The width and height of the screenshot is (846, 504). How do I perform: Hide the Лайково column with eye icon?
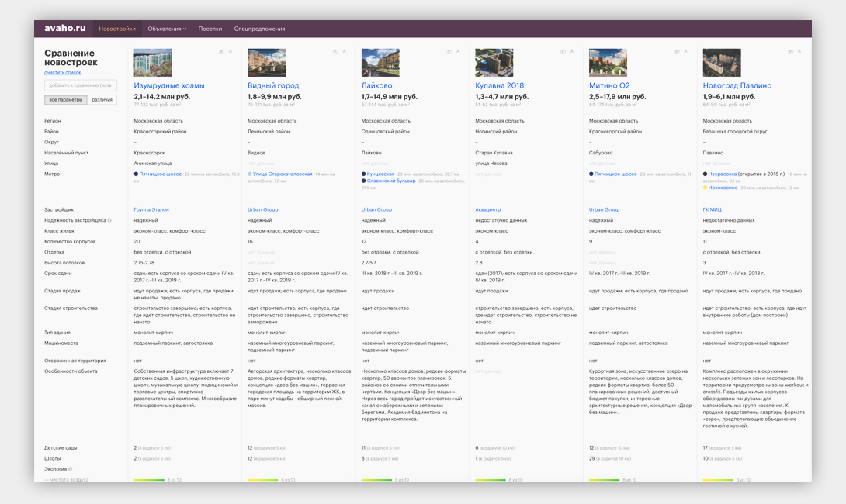(449, 52)
